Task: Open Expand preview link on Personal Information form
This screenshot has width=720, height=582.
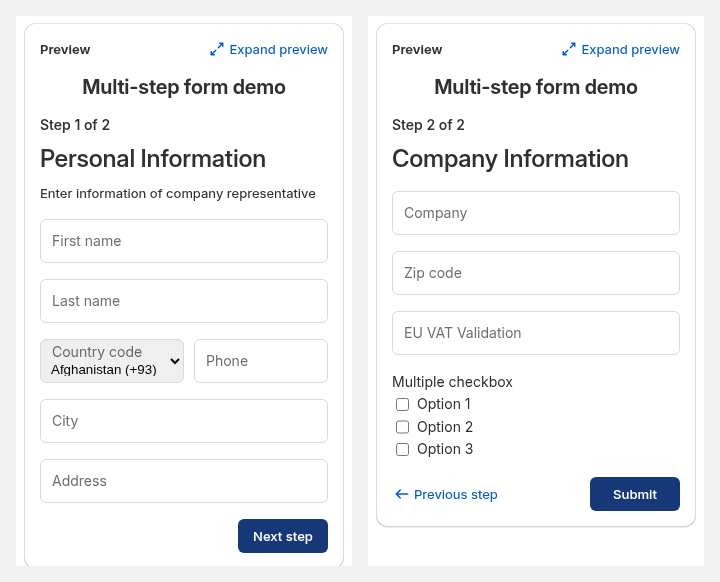Action: tap(269, 50)
